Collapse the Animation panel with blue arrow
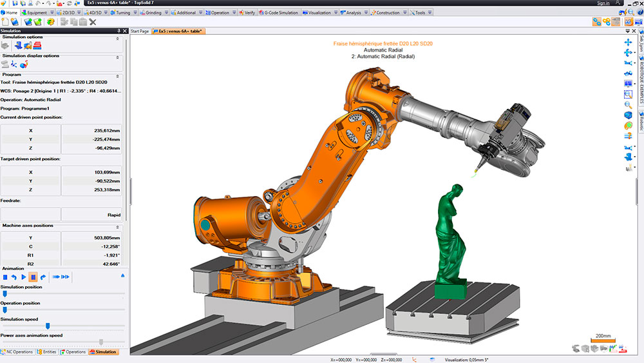 (123, 276)
